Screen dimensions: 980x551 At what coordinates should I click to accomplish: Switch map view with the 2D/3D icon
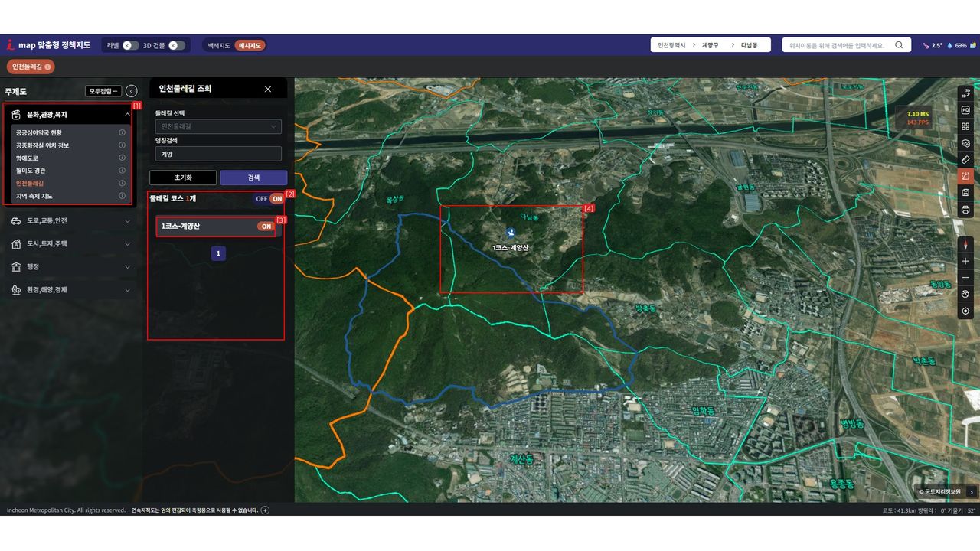(965, 93)
